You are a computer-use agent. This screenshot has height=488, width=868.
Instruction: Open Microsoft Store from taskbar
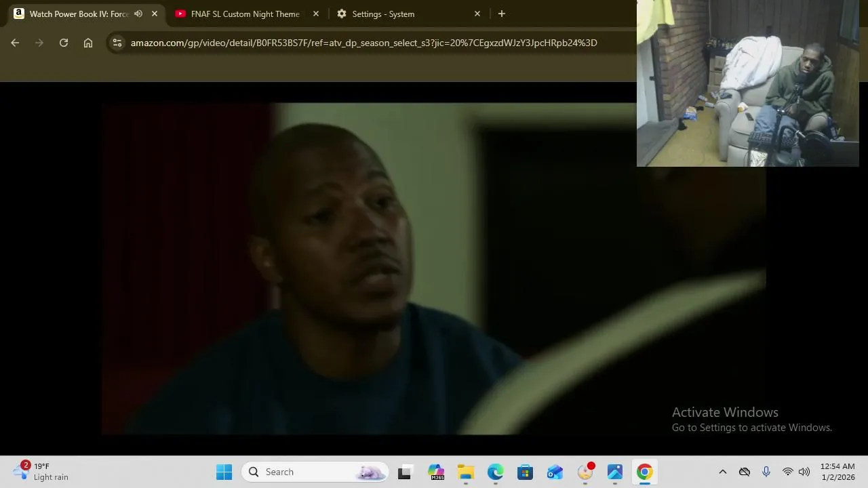(526, 472)
